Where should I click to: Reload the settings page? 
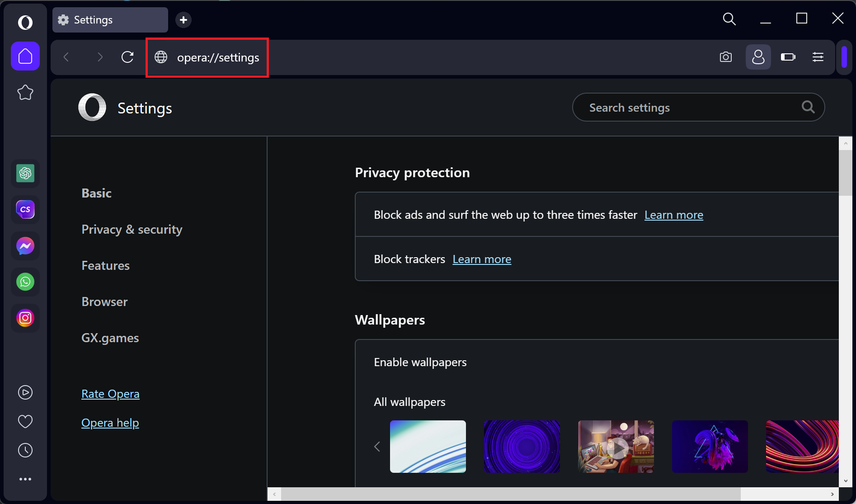tap(127, 57)
